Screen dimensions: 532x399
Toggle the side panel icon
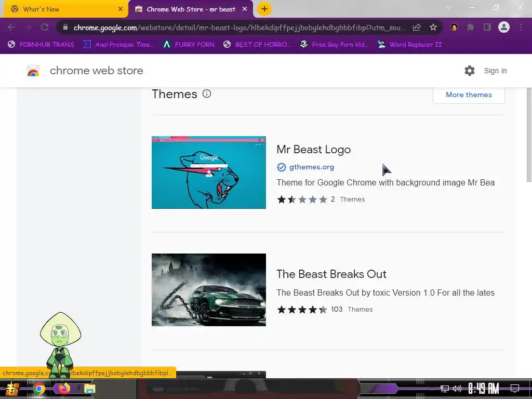pos(487,27)
